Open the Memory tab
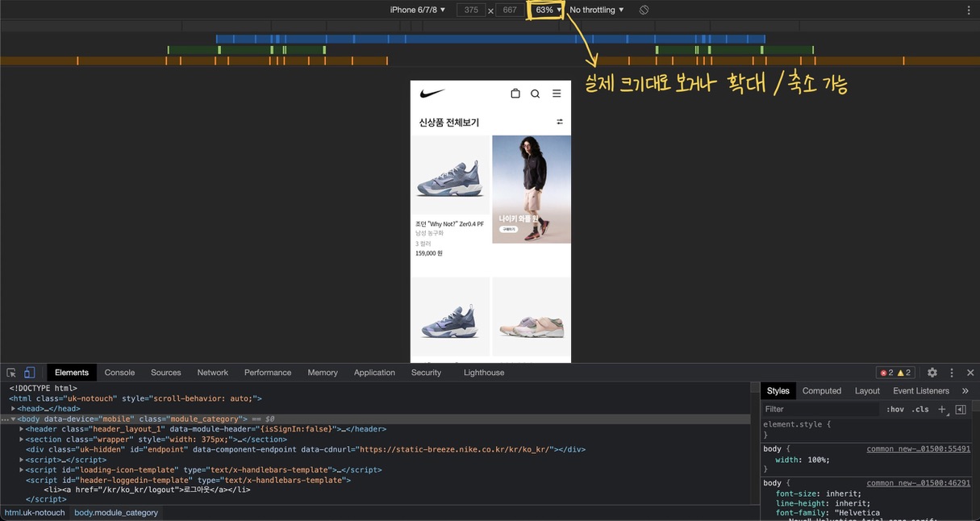 click(x=323, y=373)
